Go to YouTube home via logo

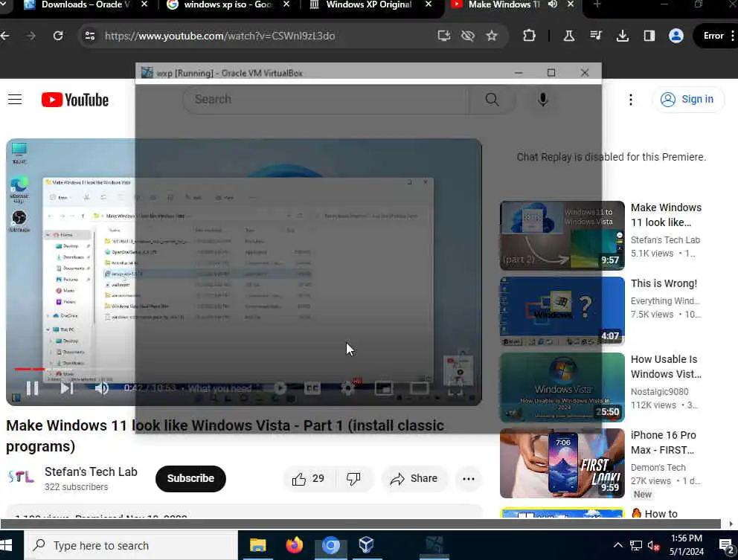[x=75, y=100]
